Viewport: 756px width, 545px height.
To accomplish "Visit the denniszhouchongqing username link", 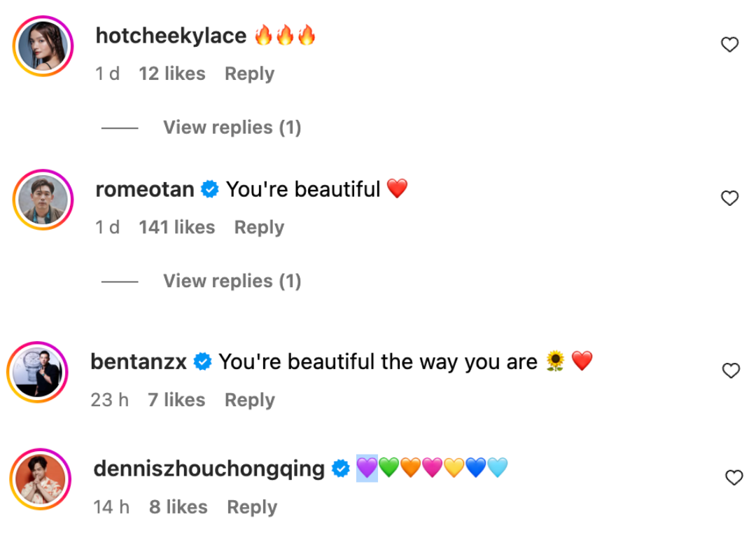I will [x=209, y=469].
